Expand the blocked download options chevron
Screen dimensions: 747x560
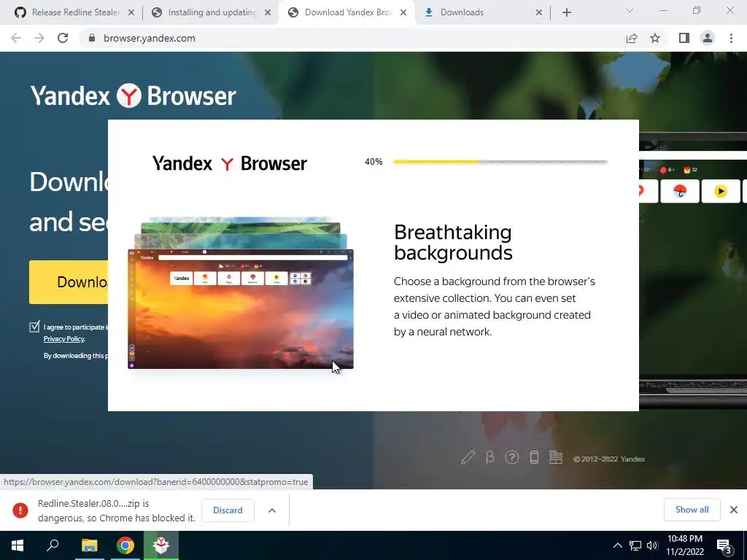[272, 510]
